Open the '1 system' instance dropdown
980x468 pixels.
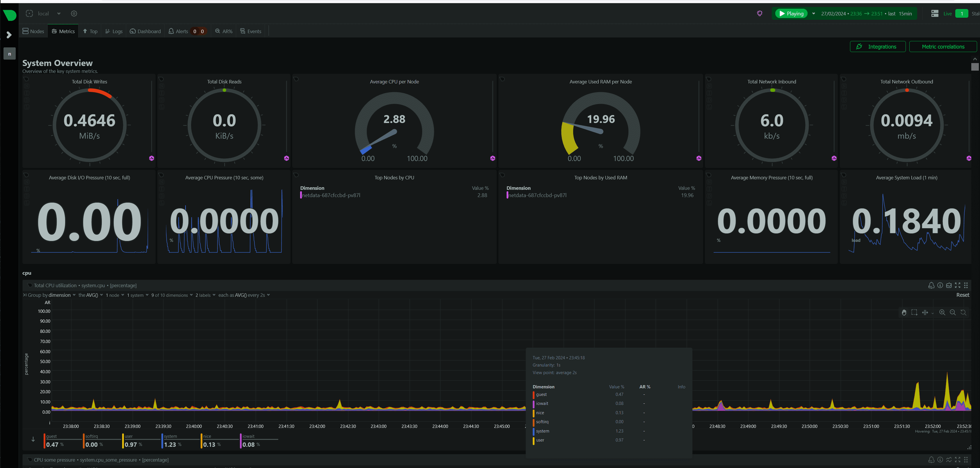pos(138,295)
